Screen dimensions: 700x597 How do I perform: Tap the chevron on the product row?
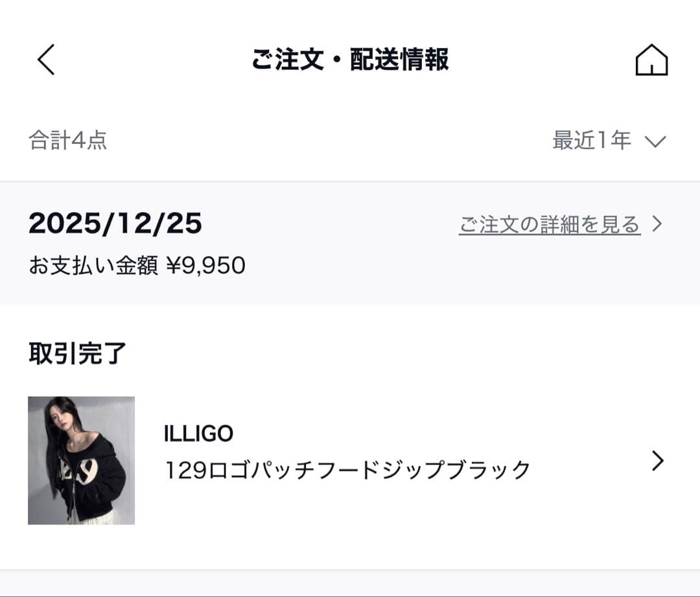click(659, 460)
